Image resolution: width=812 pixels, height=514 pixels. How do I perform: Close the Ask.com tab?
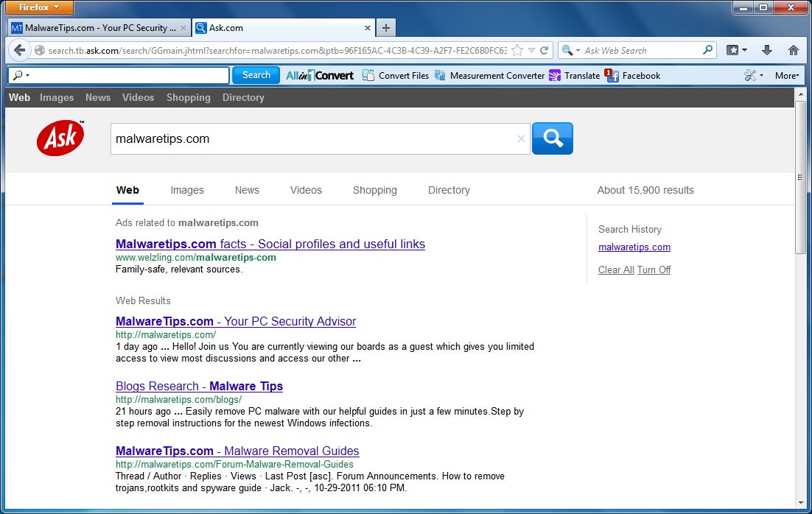point(367,28)
